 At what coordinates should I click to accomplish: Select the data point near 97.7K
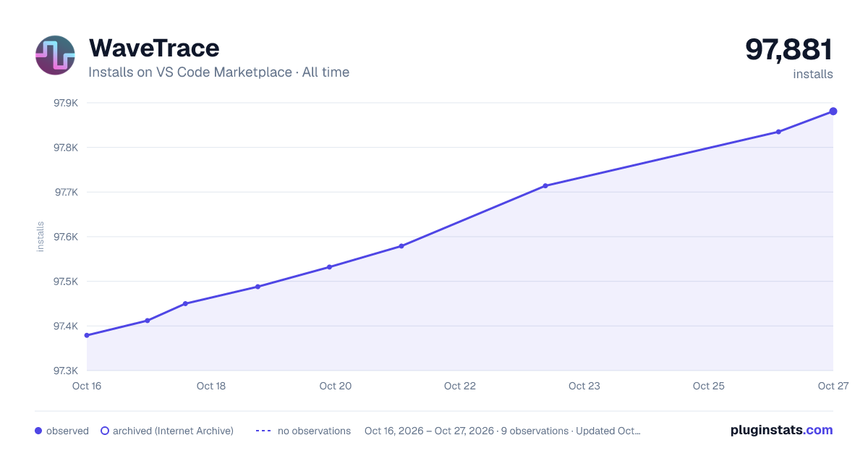(545, 186)
